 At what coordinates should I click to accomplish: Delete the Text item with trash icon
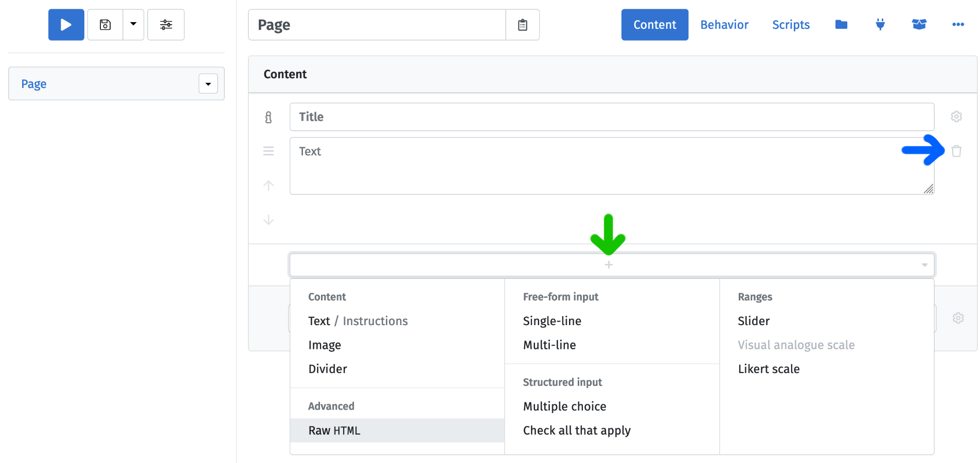coord(956,151)
